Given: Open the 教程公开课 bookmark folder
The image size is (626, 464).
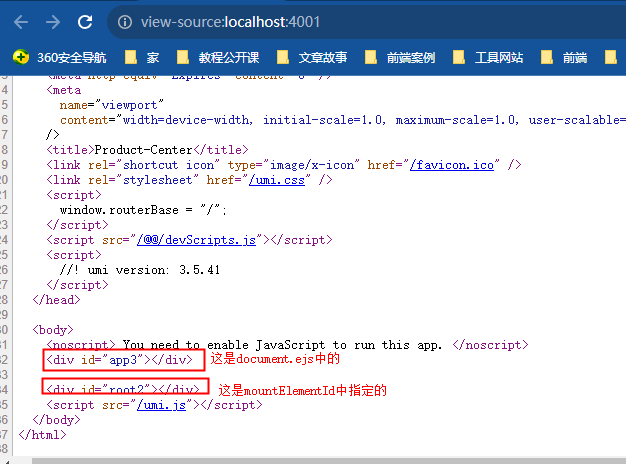Looking at the screenshot, I should (218, 58).
